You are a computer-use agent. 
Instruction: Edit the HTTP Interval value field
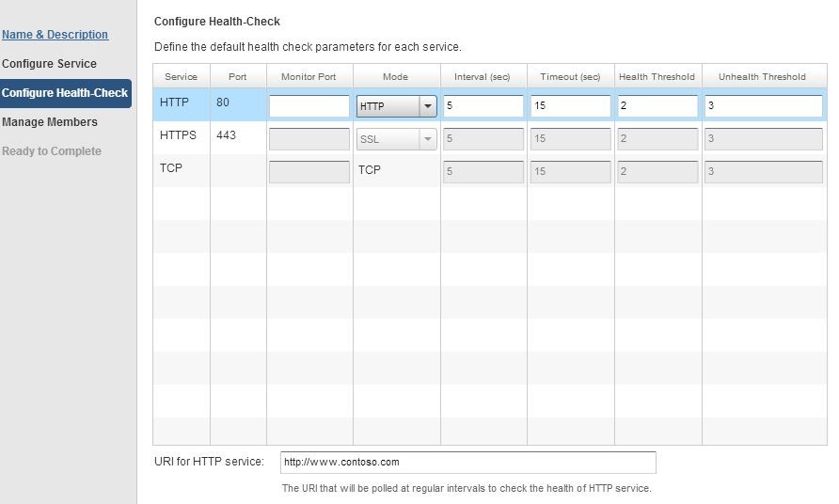pyautogui.click(x=483, y=106)
